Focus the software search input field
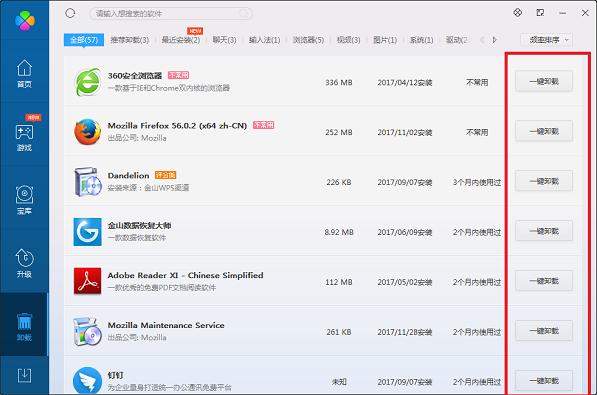Viewport: 597px width, 395px height. pos(171,14)
